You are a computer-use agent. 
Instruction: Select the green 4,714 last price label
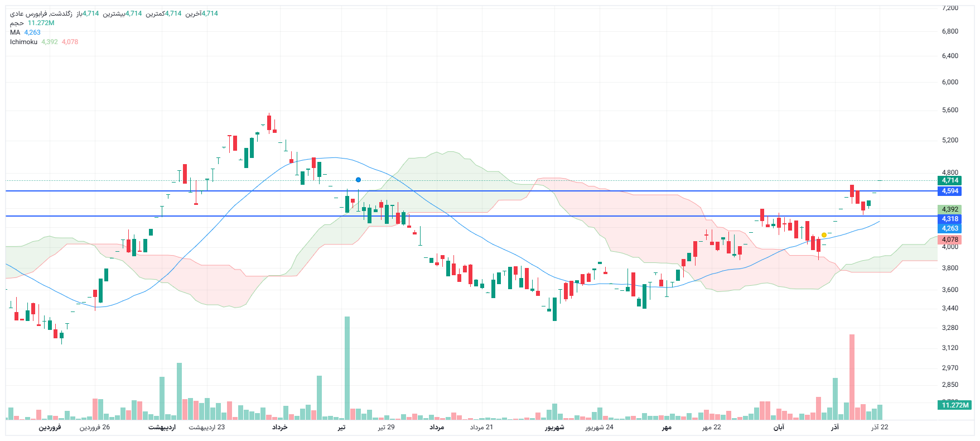coord(949,180)
